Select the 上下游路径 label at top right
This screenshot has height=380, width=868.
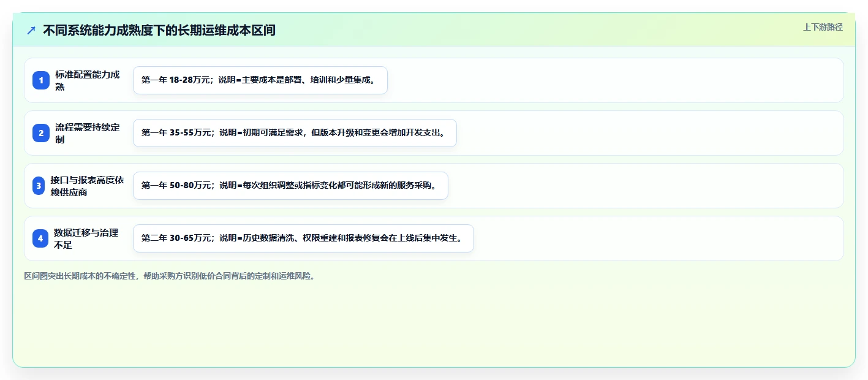pyautogui.click(x=823, y=27)
